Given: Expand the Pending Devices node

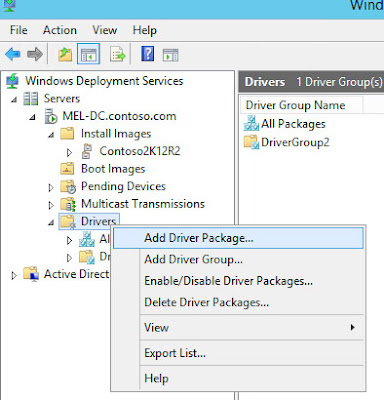Looking at the screenshot, I should click(x=51, y=188).
